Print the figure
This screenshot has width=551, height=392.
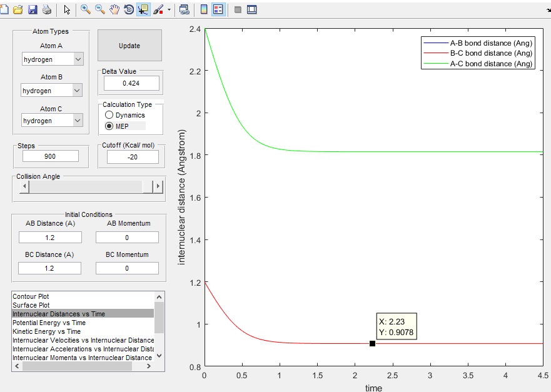47,9
